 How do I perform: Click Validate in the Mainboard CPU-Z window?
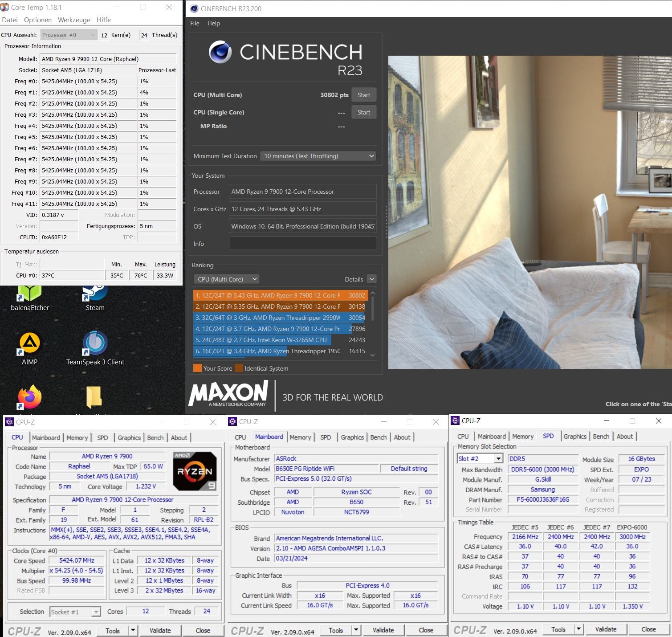click(x=383, y=630)
